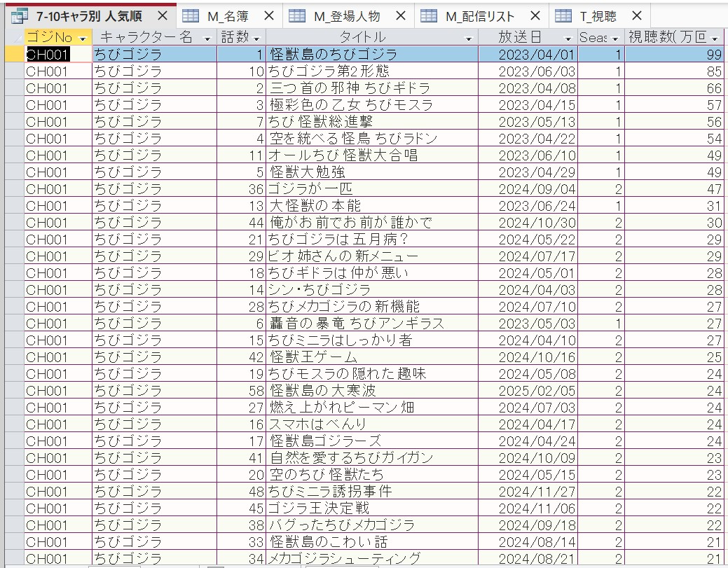Click the table icon on M_登場人物 tab
The image size is (728, 568).
click(296, 16)
